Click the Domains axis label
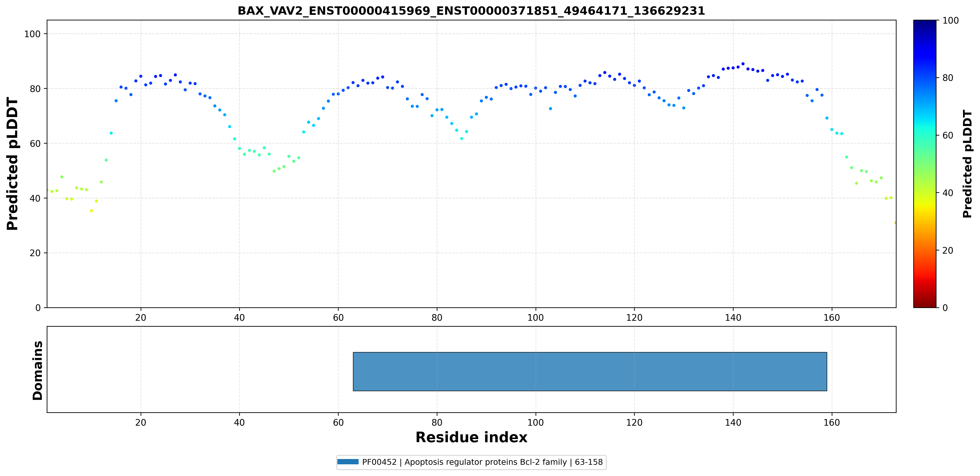 [37, 371]
